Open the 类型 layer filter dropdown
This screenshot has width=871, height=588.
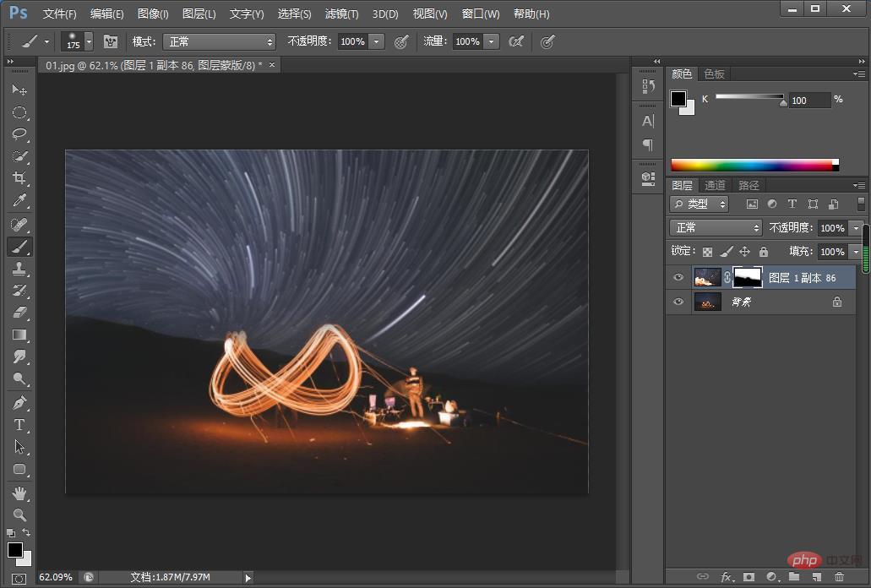tap(700, 204)
